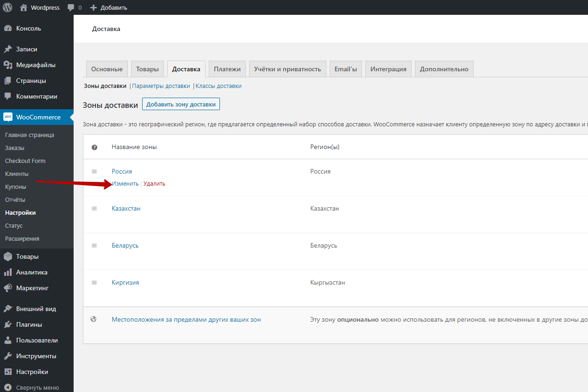Open the Киргизия zone name link

click(125, 282)
